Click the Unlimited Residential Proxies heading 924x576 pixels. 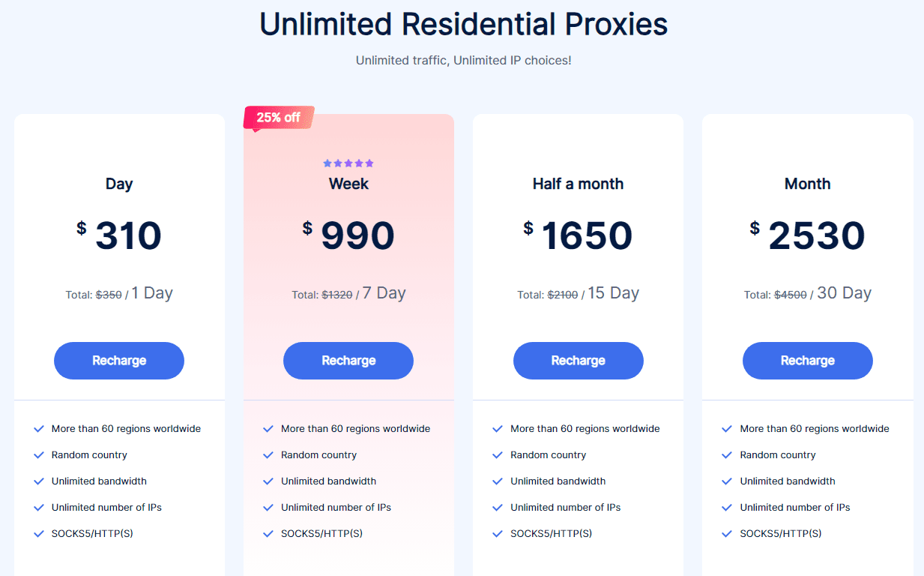coord(463,25)
